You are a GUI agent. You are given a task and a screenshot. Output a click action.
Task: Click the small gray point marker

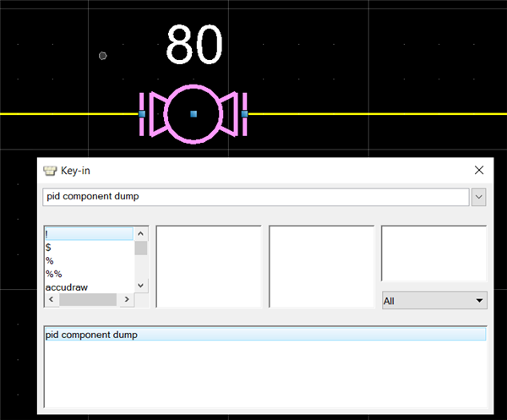tap(103, 56)
